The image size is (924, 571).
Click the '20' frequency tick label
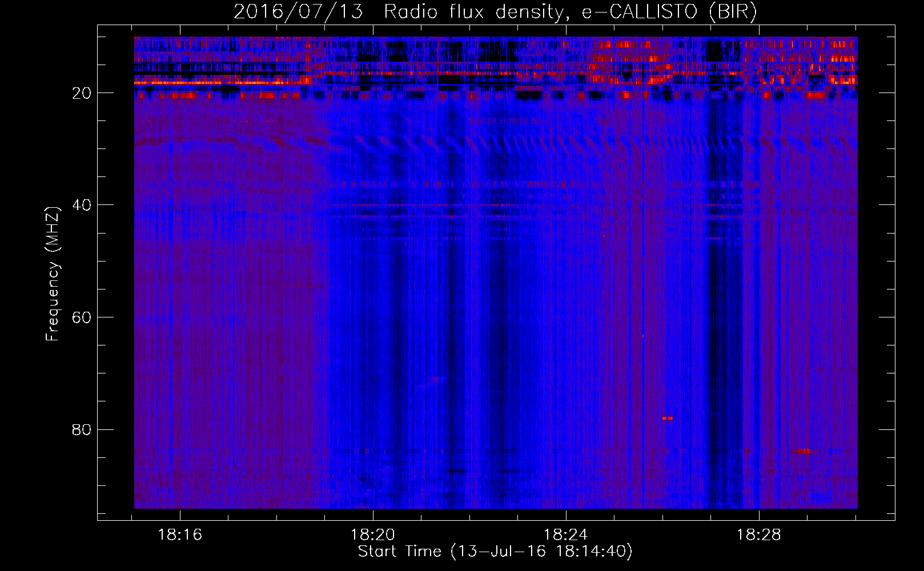(x=82, y=93)
